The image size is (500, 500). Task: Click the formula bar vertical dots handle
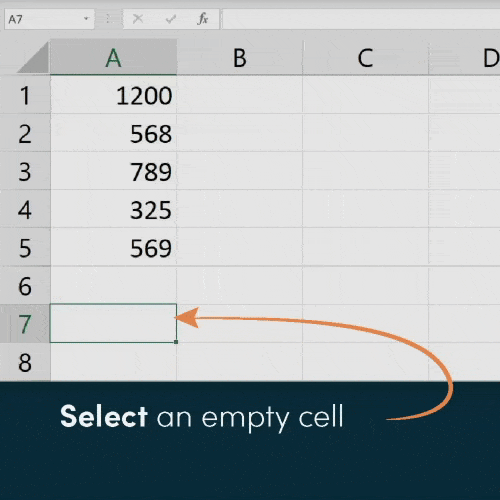[x=108, y=19]
